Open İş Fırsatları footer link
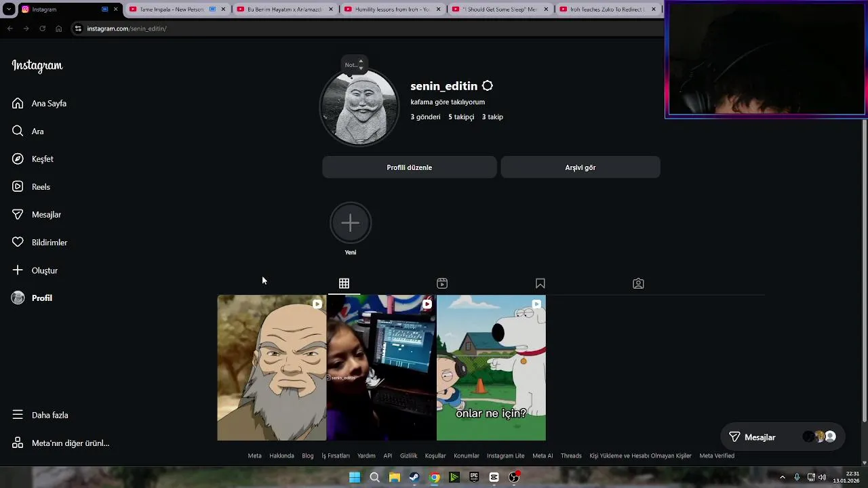Viewport: 868px width, 488px height. pyautogui.click(x=336, y=455)
